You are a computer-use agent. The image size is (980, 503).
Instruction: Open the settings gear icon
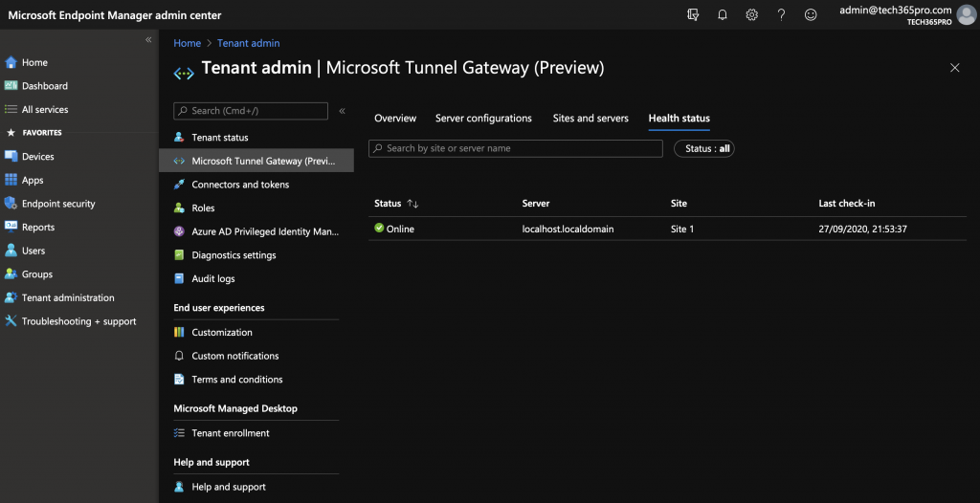tap(752, 14)
